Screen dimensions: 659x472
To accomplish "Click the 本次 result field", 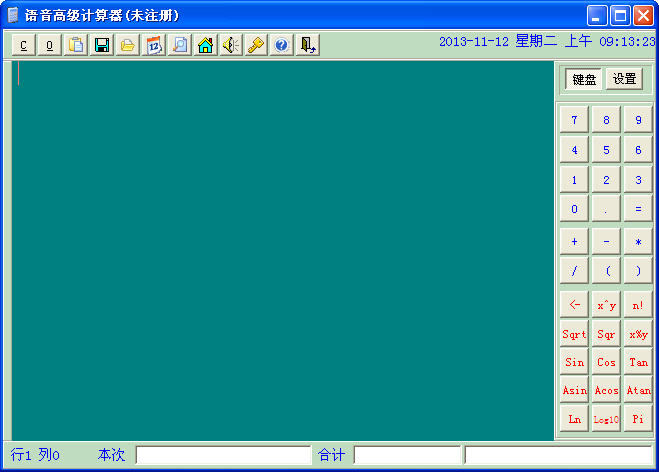I will click(223, 456).
